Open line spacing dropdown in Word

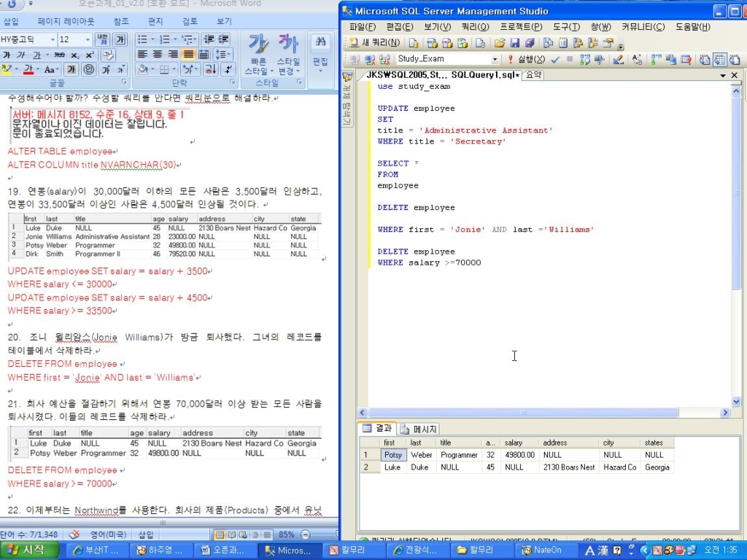[222, 54]
